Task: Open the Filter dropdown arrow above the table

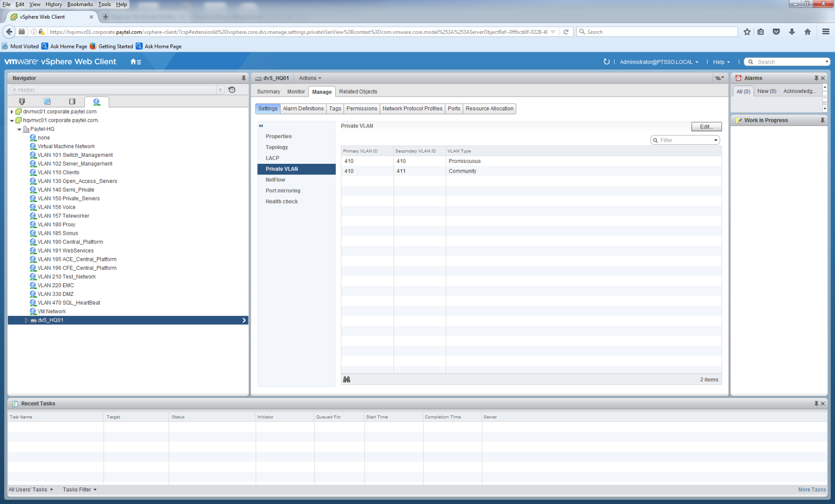Action: point(715,140)
